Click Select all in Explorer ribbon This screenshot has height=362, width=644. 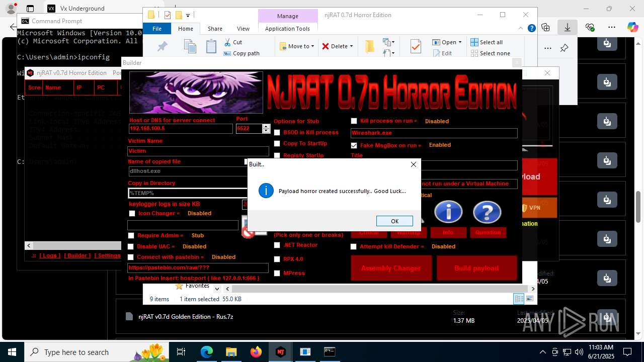[487, 42]
